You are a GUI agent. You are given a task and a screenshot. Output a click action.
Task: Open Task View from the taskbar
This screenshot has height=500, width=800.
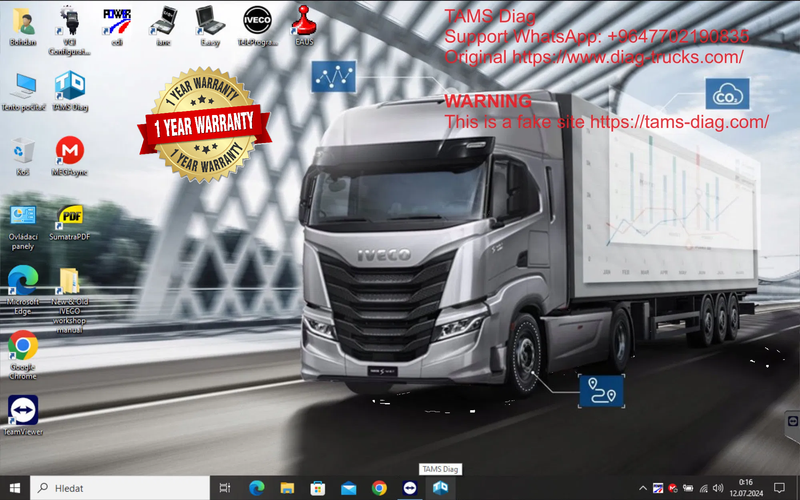click(225, 488)
